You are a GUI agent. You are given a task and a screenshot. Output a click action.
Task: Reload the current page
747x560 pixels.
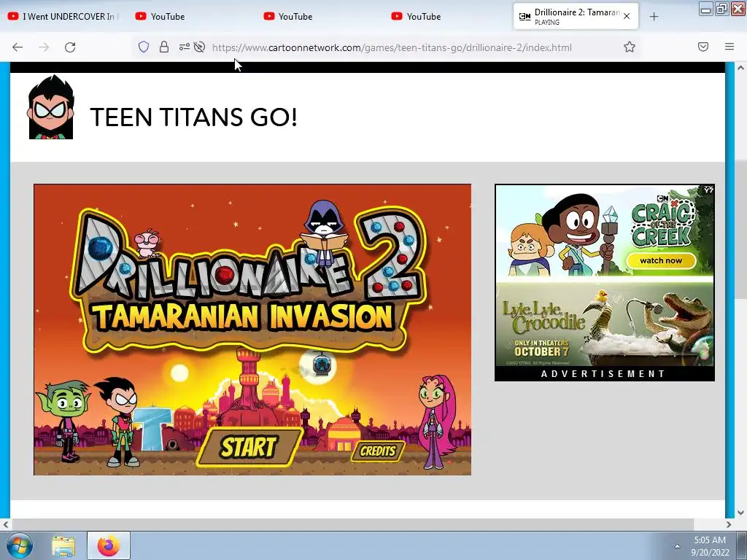pyautogui.click(x=70, y=47)
